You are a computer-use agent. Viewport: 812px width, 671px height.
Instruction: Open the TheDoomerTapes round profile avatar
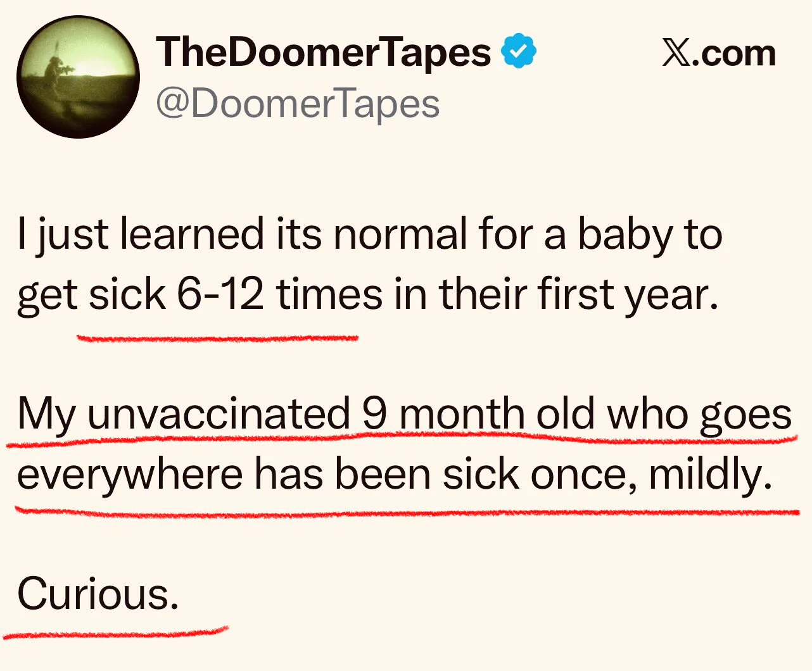click(78, 77)
